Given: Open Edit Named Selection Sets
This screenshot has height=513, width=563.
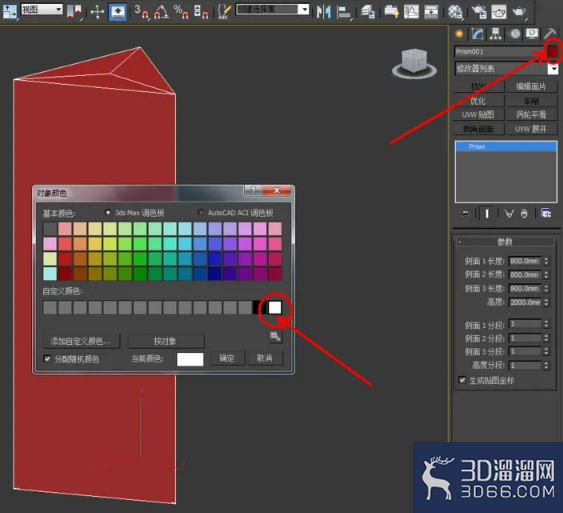Looking at the screenshot, I should pyautogui.click(x=224, y=11).
